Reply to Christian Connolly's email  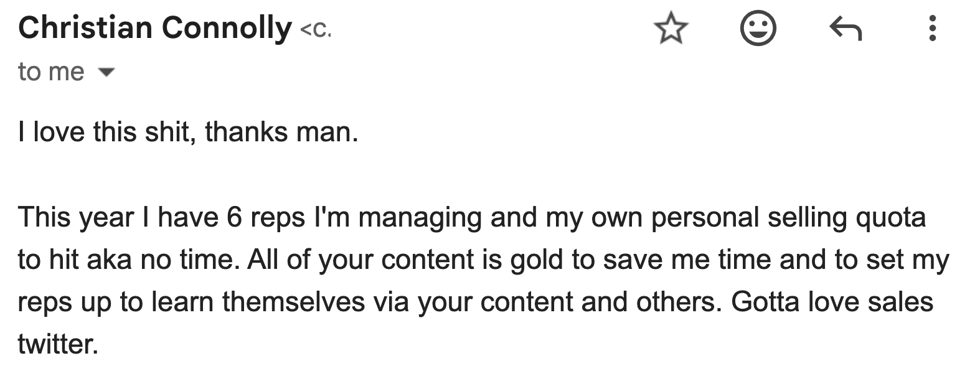coord(846,29)
